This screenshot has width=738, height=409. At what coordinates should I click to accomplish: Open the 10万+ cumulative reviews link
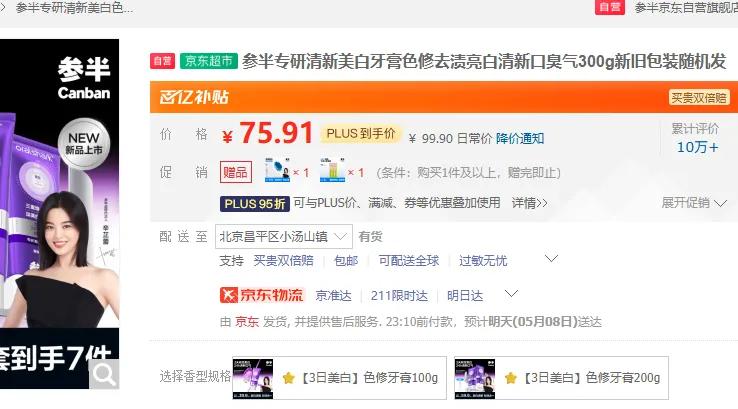(698, 147)
